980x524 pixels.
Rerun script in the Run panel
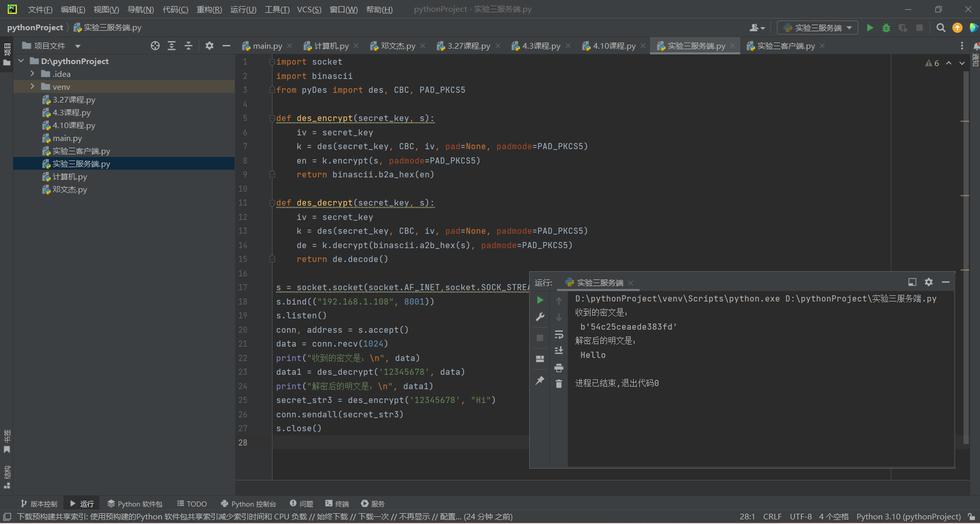[540, 300]
